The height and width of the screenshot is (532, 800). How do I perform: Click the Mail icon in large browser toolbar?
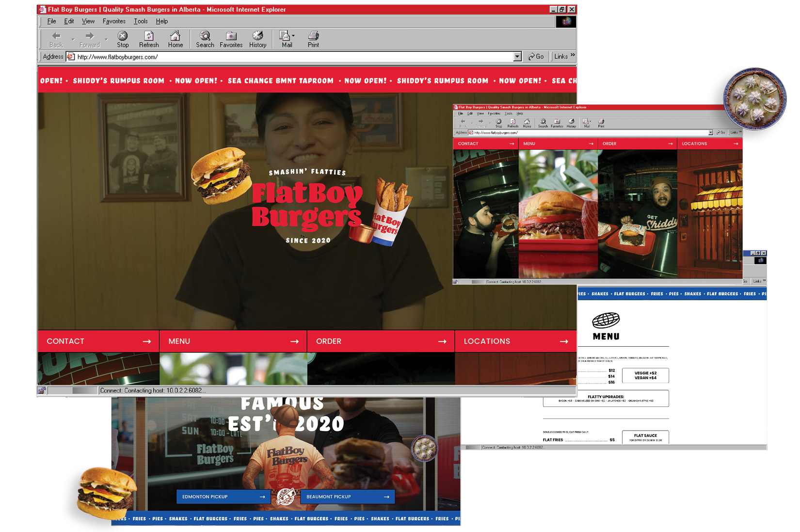coord(286,39)
